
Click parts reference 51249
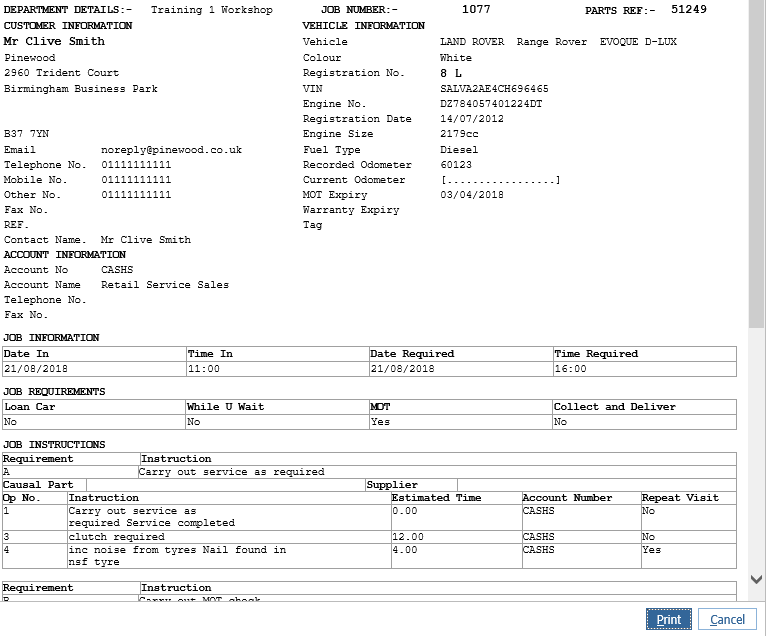pyautogui.click(x=688, y=10)
